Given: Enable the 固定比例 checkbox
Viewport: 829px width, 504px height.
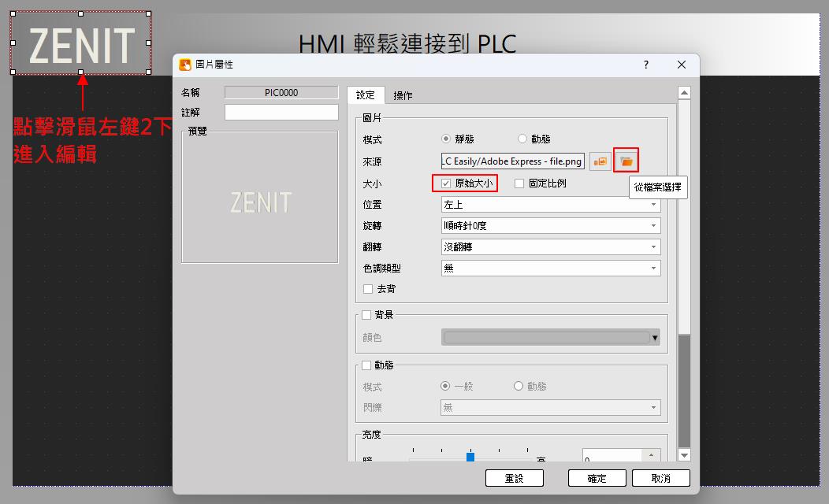Looking at the screenshot, I should [519, 183].
